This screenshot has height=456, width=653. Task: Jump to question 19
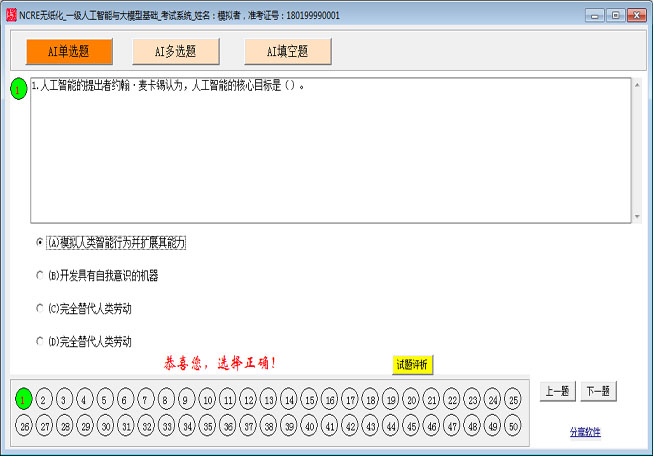click(391, 399)
